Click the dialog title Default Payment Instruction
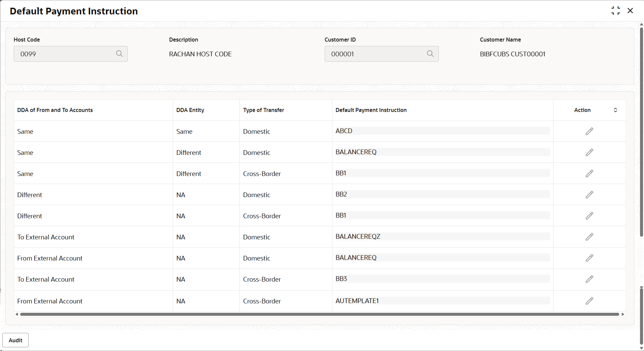The width and height of the screenshot is (644, 351). [74, 11]
